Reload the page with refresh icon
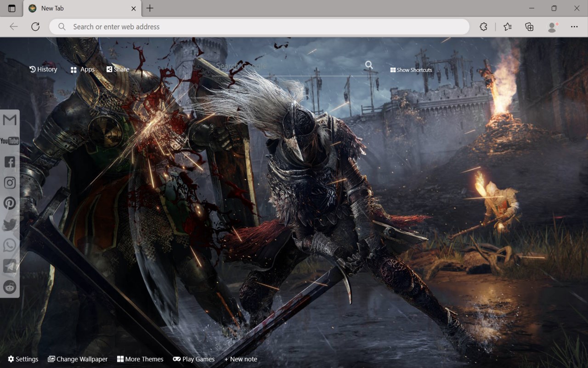588x368 pixels. pyautogui.click(x=35, y=27)
